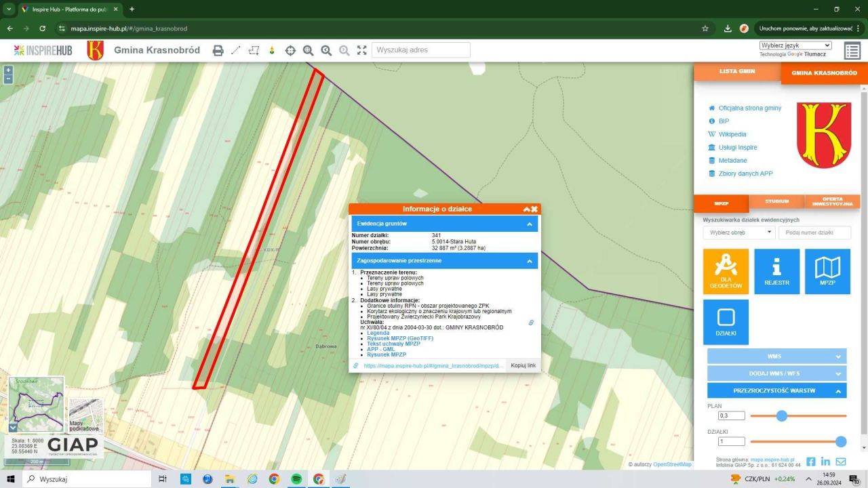
Task: Open the Wybierz obręb dropdown
Action: (738, 232)
